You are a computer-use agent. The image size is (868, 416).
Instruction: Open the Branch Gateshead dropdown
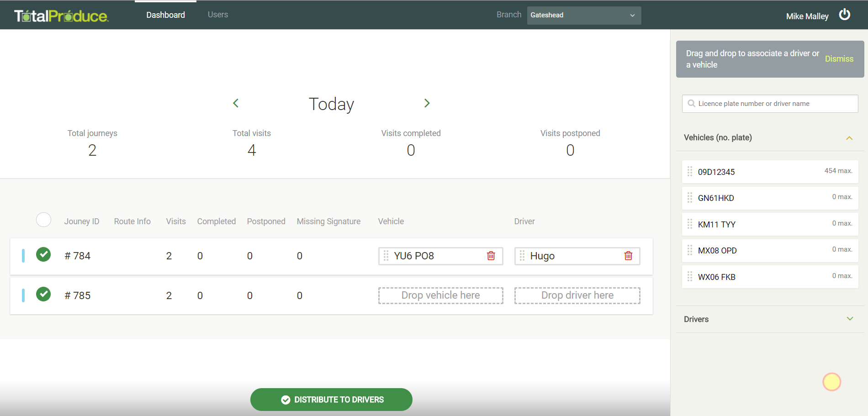pos(583,15)
